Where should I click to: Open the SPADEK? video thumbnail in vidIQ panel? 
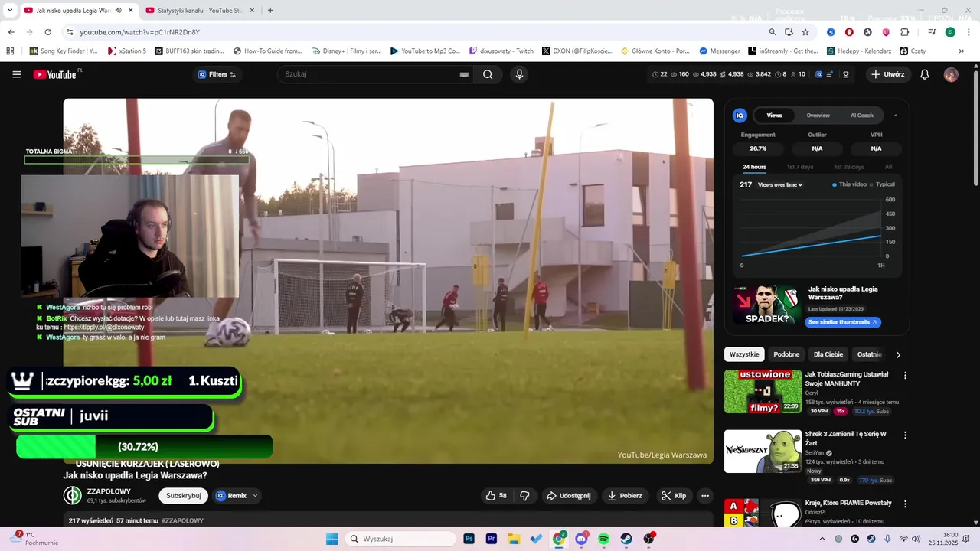click(766, 305)
